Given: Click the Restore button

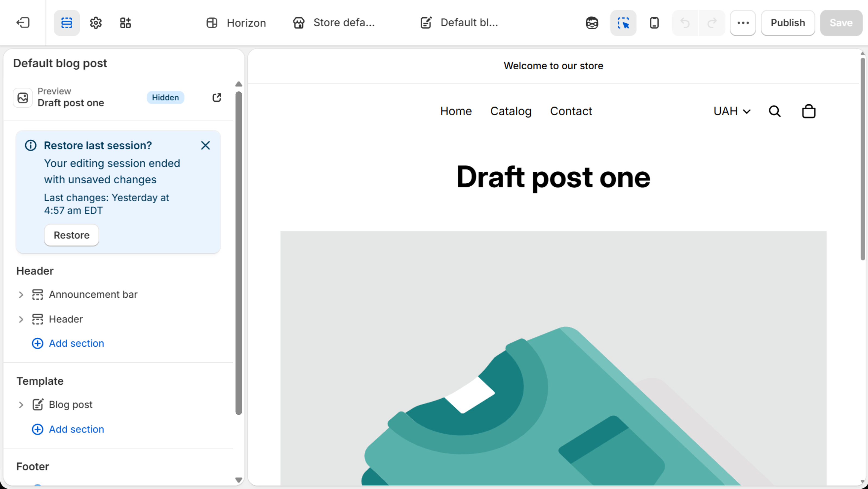Looking at the screenshot, I should [x=71, y=235].
